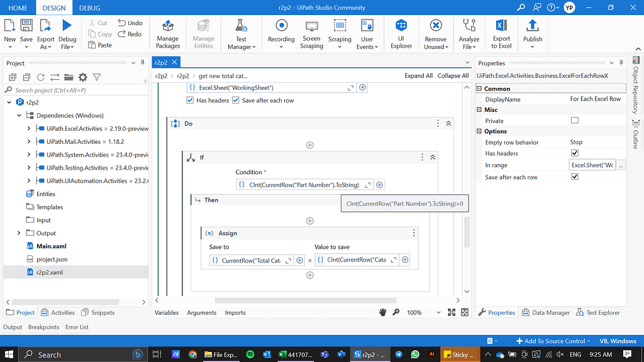Expand UiPath.Mail.Activities dependency
Screen dimensions: 644x362
pyautogui.click(x=29, y=141)
